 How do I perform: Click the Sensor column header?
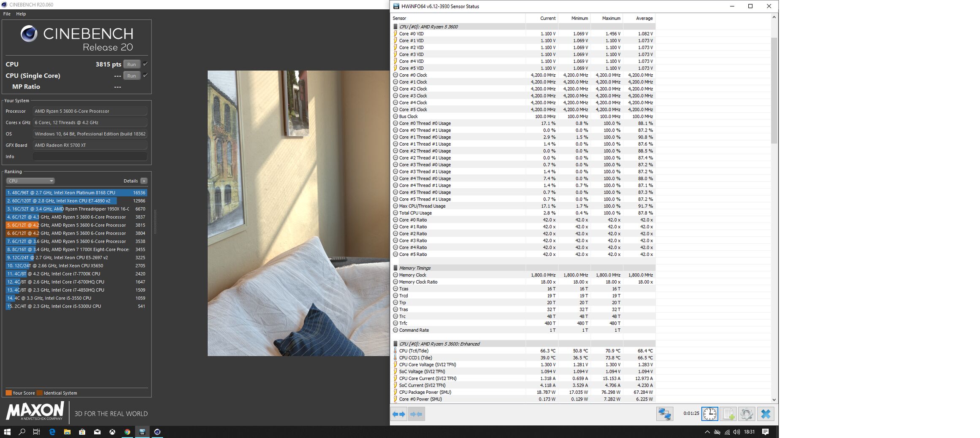coord(458,18)
